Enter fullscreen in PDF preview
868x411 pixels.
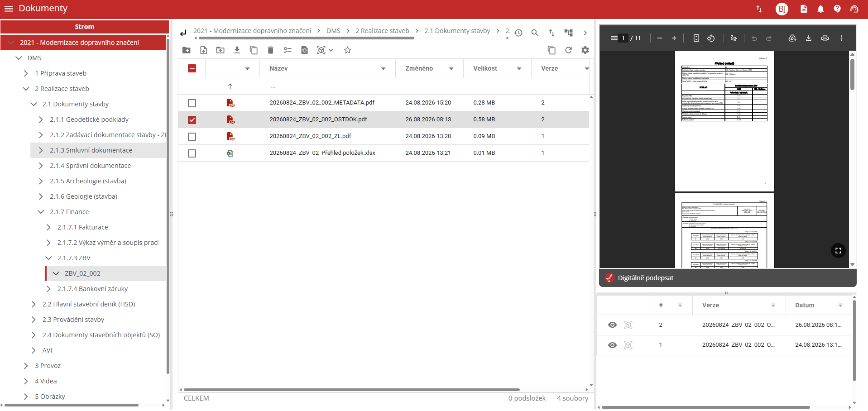pyautogui.click(x=838, y=250)
